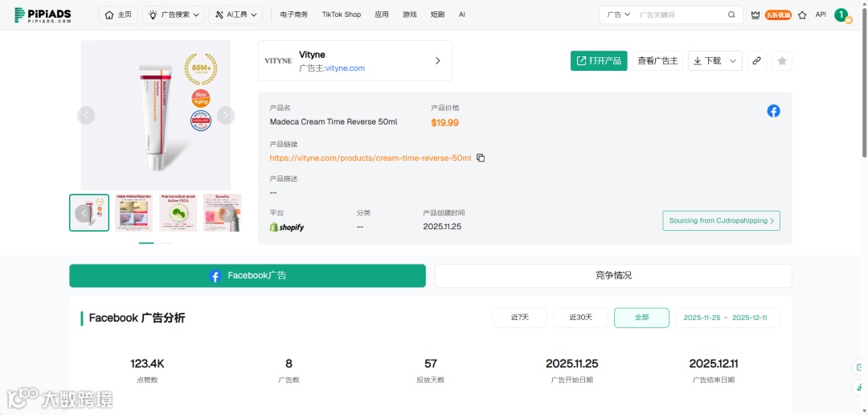This screenshot has height=415, width=868.
Task: Click the copy link chain icon
Action: (x=757, y=61)
